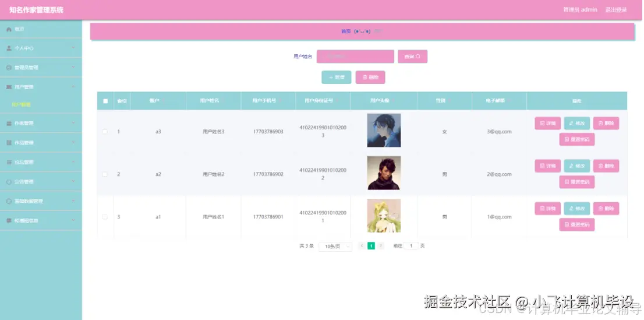Open 详情 for user a2

click(547, 166)
